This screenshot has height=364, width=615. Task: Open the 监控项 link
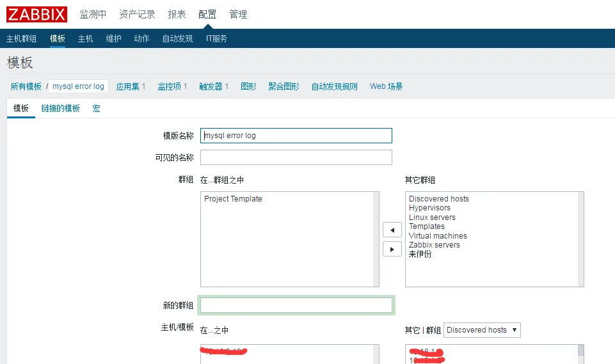pos(170,86)
